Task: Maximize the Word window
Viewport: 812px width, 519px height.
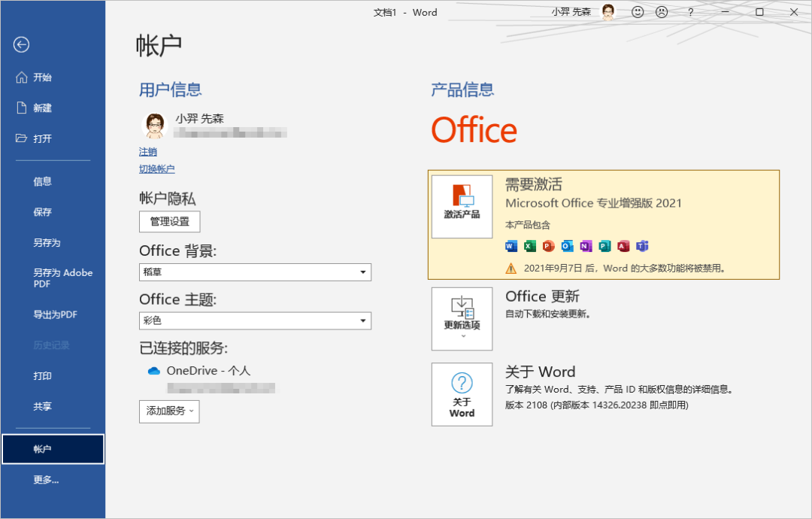Action: [x=759, y=12]
